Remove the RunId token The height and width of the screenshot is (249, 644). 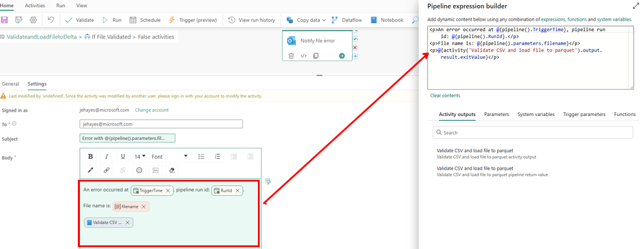(237, 191)
